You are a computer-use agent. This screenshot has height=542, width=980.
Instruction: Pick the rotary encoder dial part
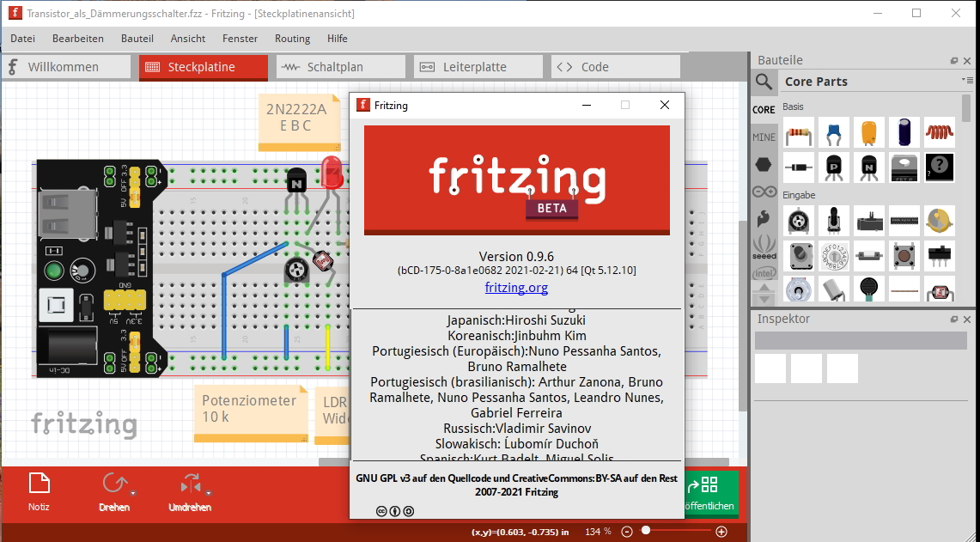click(x=834, y=256)
